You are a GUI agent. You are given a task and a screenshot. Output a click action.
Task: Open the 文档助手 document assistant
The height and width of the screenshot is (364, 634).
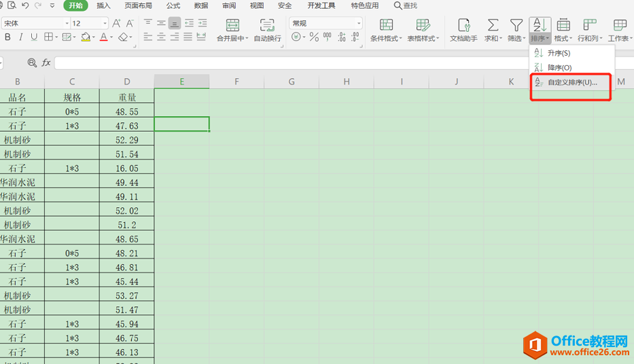click(463, 26)
